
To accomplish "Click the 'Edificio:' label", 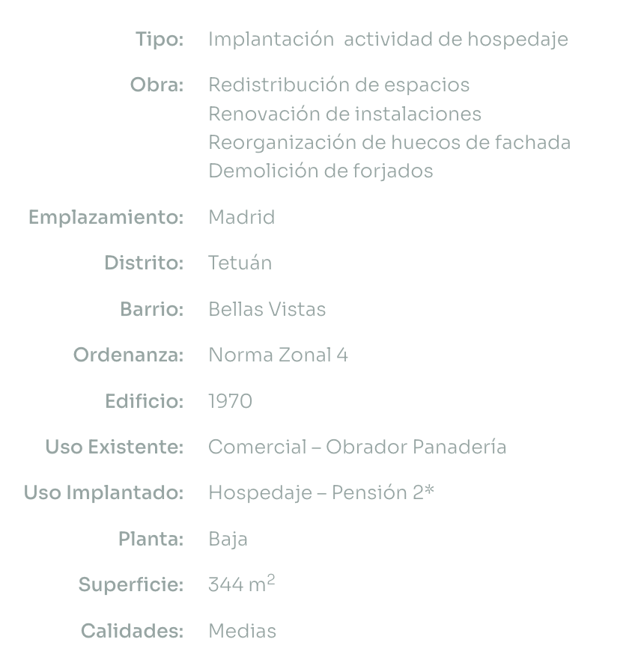I will (144, 402).
